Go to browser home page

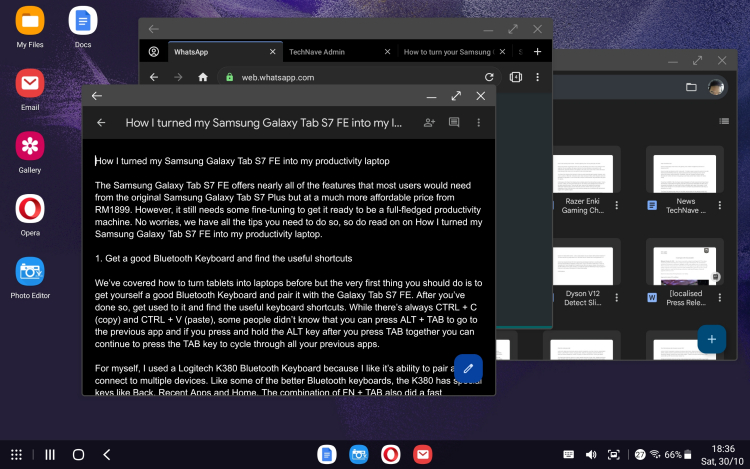203,77
